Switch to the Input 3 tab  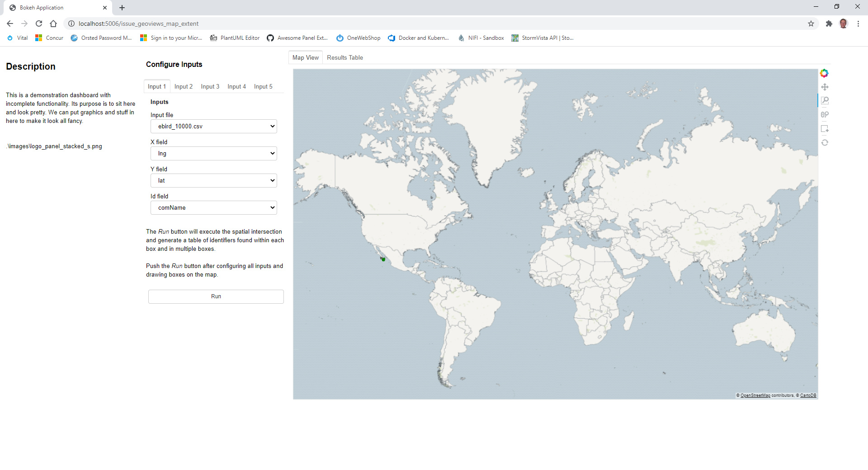click(210, 86)
